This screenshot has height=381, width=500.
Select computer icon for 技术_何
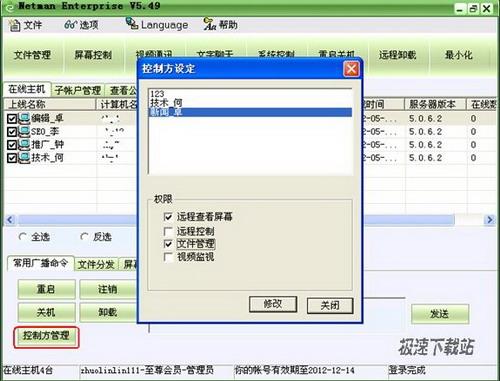pos(24,157)
